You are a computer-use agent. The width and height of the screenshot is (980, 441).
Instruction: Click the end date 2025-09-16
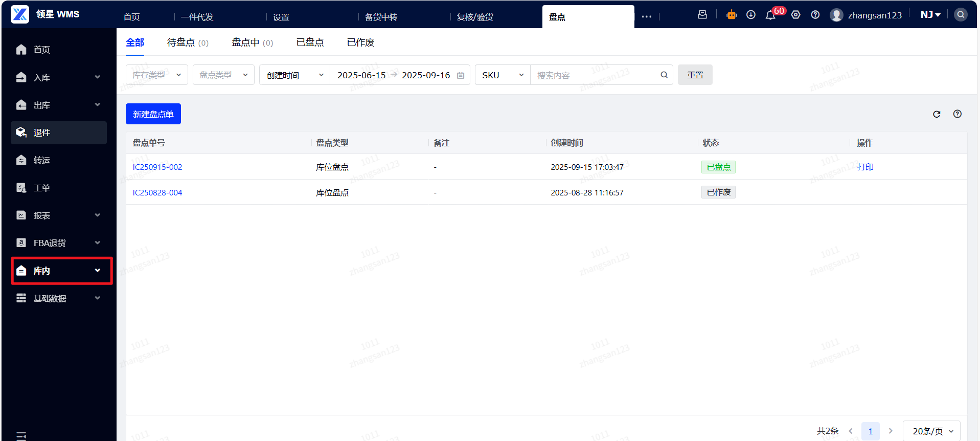coord(426,75)
